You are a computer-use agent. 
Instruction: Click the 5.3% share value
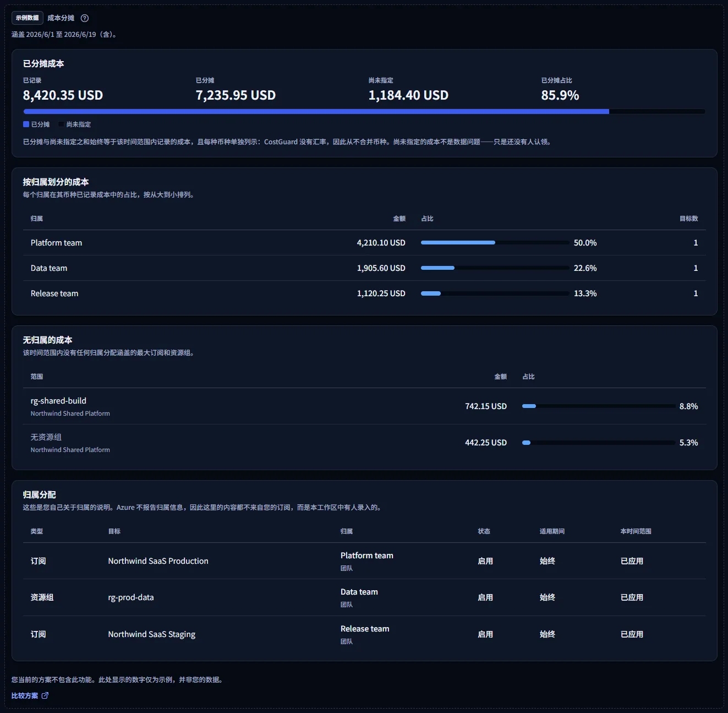point(689,443)
